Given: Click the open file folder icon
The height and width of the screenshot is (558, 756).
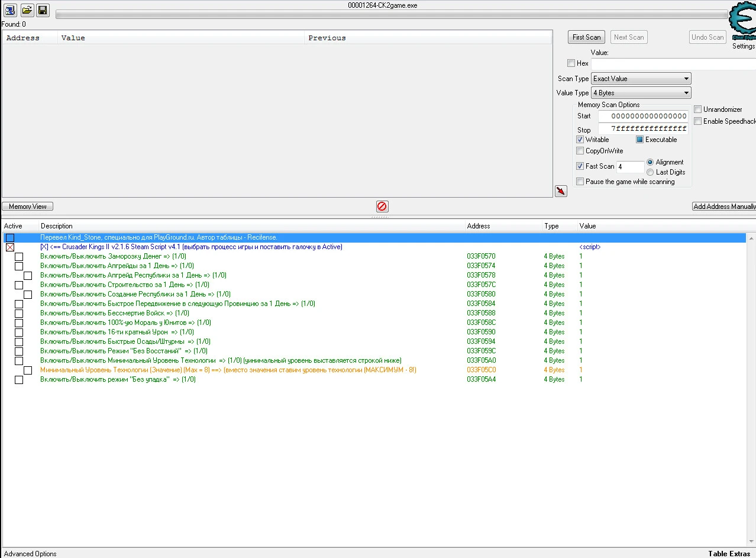Looking at the screenshot, I should tap(27, 10).
